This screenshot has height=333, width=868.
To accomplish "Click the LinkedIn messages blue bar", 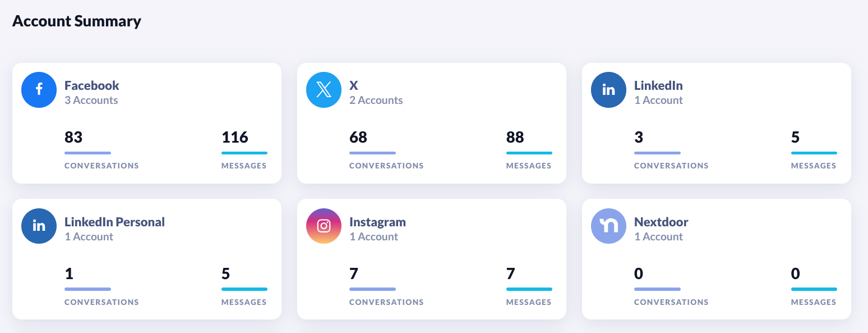I will (x=814, y=153).
